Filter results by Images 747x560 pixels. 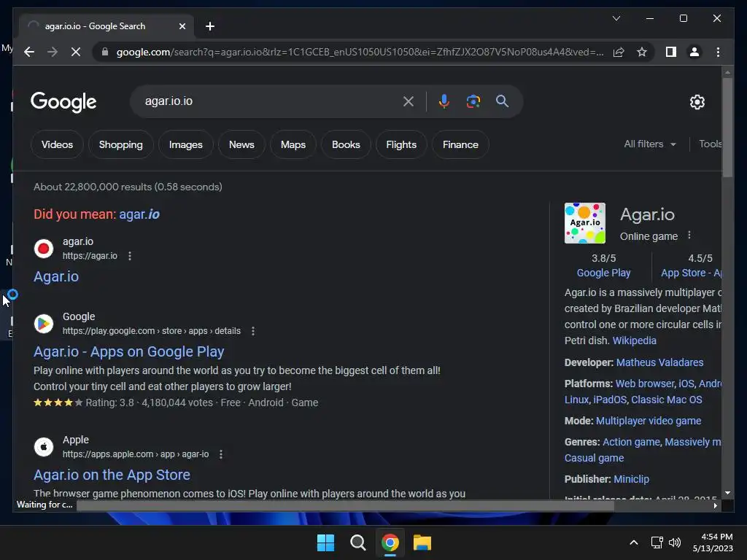[x=186, y=145]
